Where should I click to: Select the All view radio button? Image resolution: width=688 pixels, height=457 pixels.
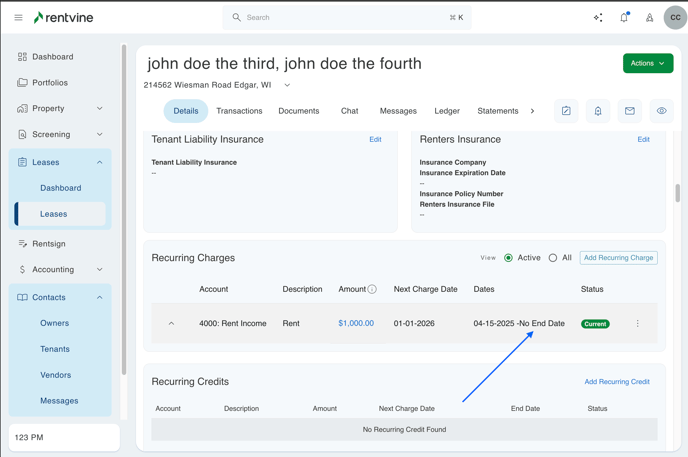553,258
